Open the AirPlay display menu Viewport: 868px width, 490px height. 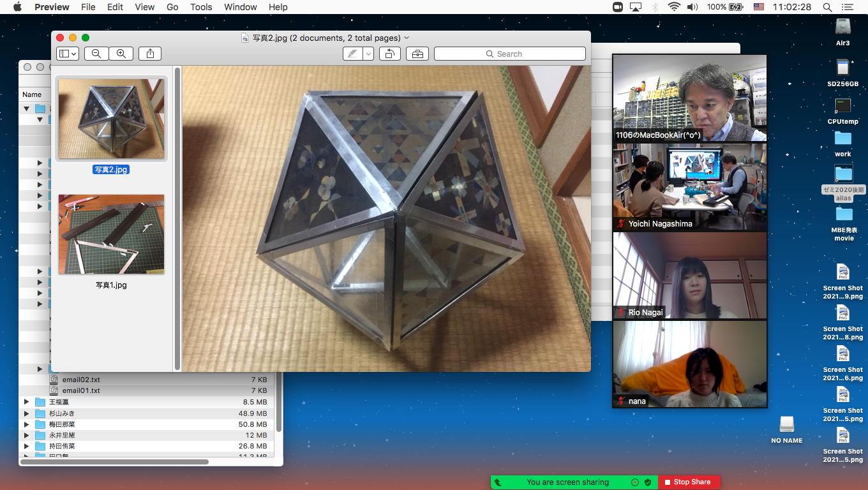(x=635, y=7)
